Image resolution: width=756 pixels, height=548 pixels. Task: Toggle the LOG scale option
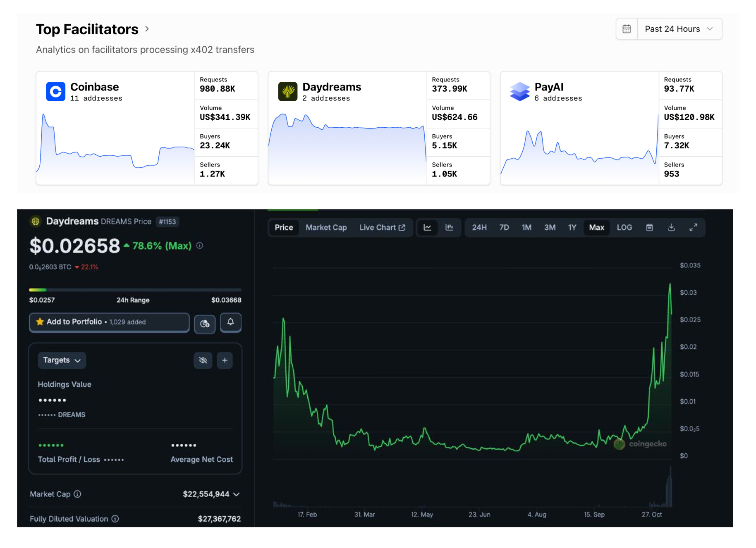(x=624, y=227)
